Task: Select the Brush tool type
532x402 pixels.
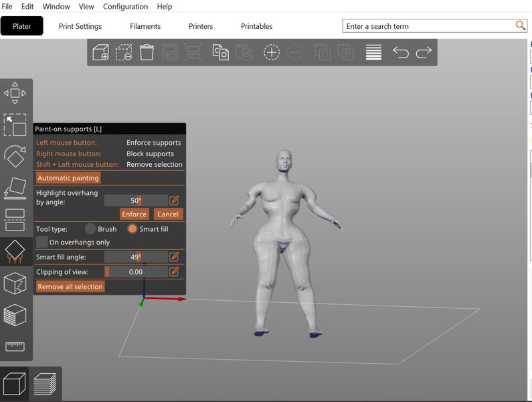Action: 90,228
